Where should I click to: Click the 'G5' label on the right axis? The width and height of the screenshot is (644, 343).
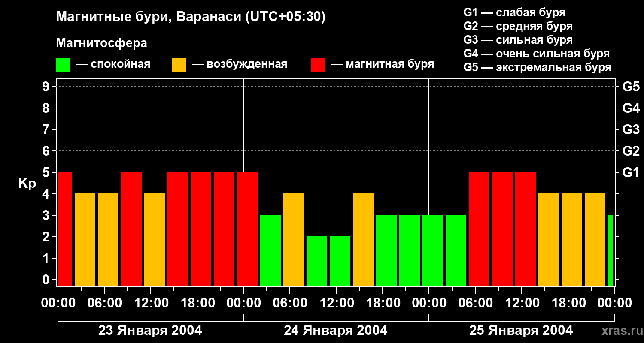(631, 87)
